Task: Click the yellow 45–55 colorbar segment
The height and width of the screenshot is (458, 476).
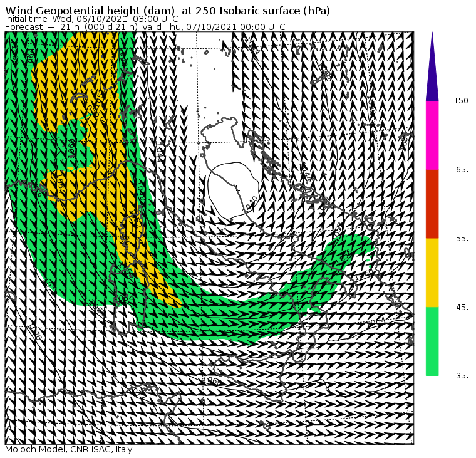Action: [432, 273]
